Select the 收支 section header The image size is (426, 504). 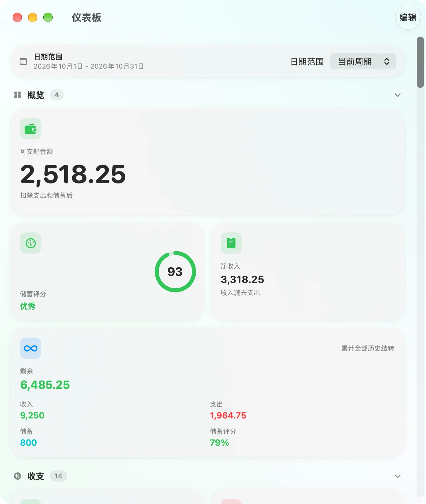pyautogui.click(x=36, y=476)
